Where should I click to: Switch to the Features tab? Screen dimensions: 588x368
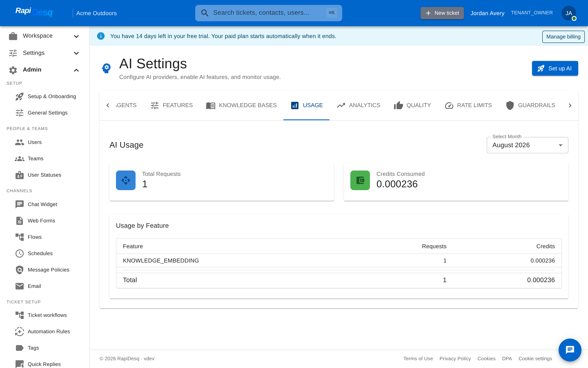[x=171, y=105]
